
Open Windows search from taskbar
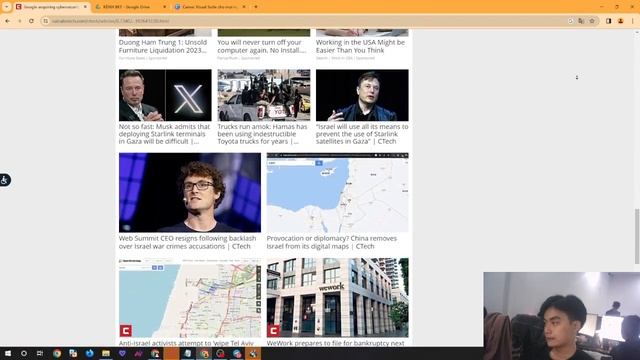click(24, 353)
